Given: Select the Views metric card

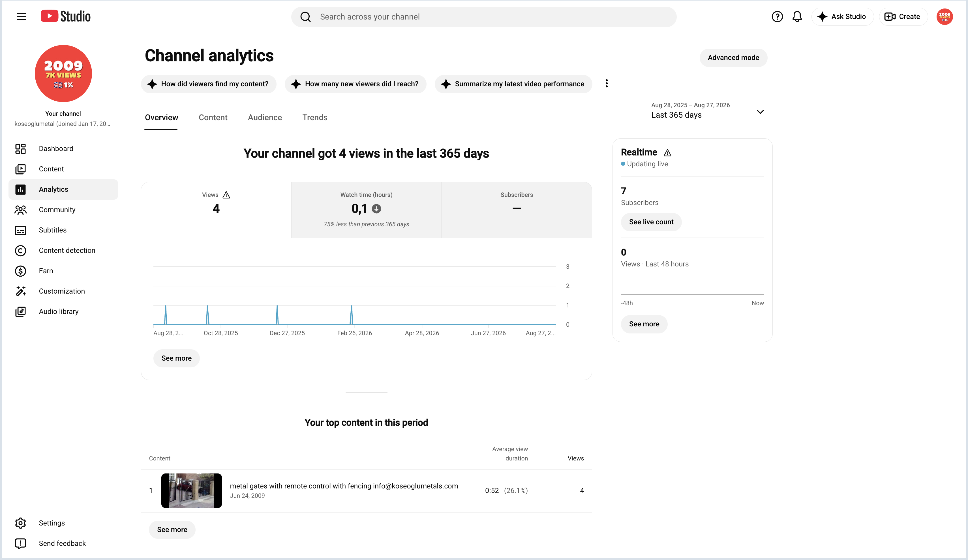Looking at the screenshot, I should 216,210.
